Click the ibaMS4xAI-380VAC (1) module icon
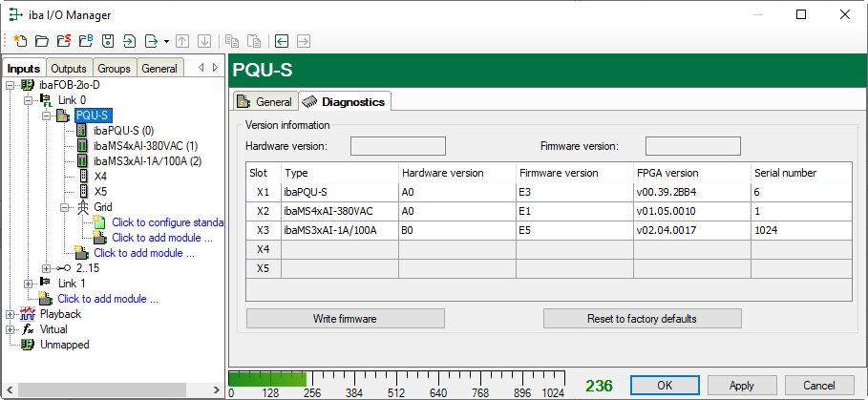Image resolution: width=868 pixels, height=400 pixels. [x=82, y=146]
